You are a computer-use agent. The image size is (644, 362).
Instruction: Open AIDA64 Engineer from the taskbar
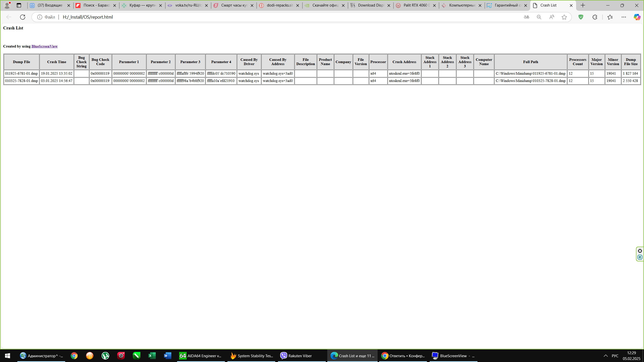pos(201,356)
